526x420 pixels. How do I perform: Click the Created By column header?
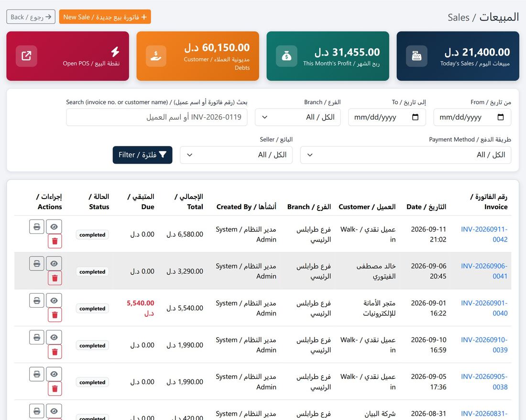pyautogui.click(x=246, y=207)
